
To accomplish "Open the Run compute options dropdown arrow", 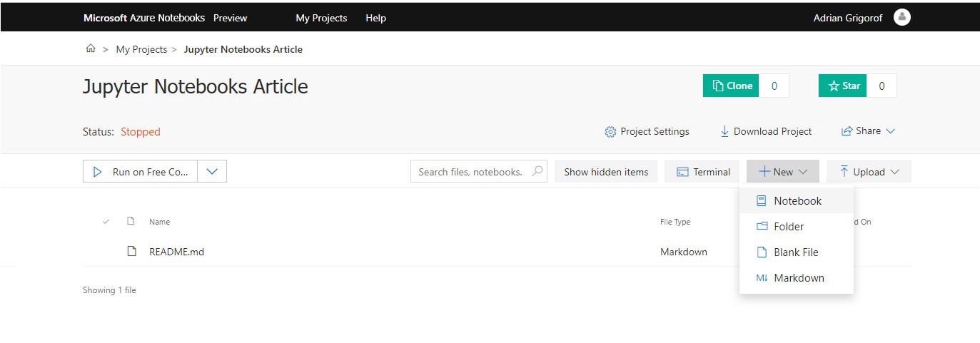I will coord(212,171).
